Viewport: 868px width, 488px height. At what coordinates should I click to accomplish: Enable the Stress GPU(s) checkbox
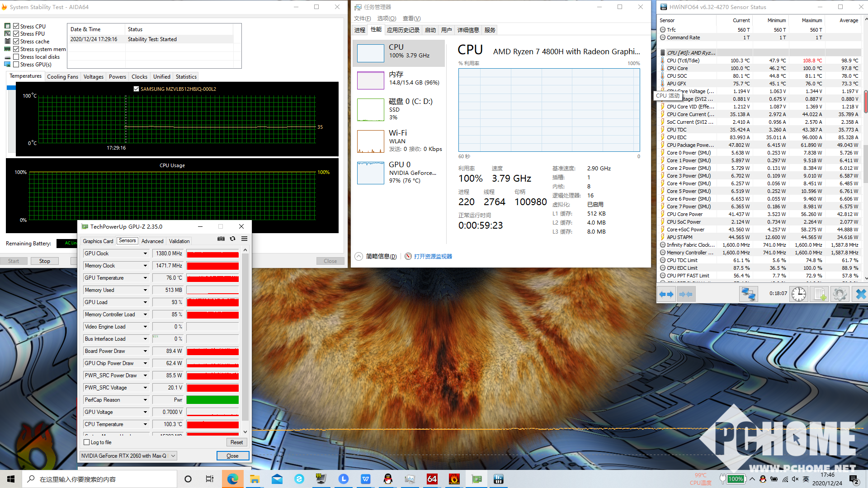16,64
